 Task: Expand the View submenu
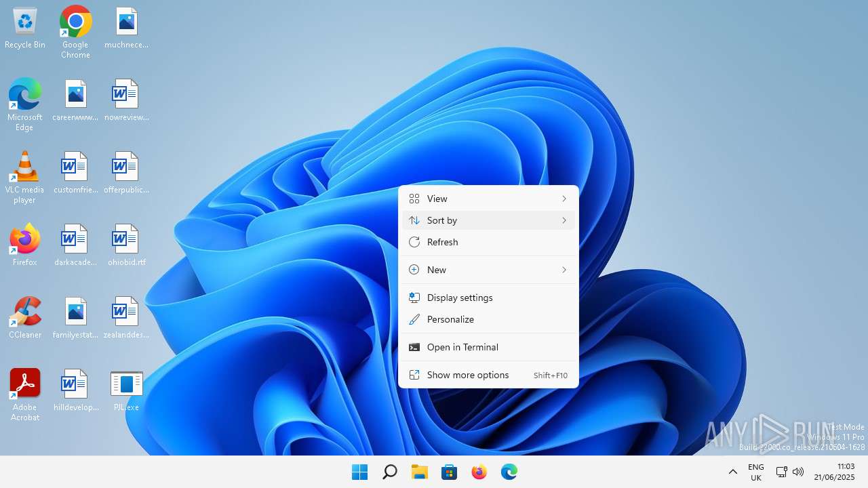pyautogui.click(x=488, y=199)
